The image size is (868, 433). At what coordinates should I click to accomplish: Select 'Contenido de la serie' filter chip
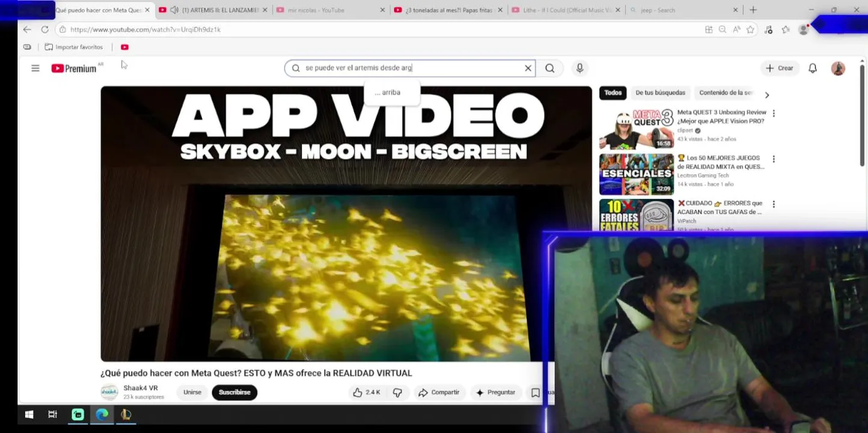(726, 93)
